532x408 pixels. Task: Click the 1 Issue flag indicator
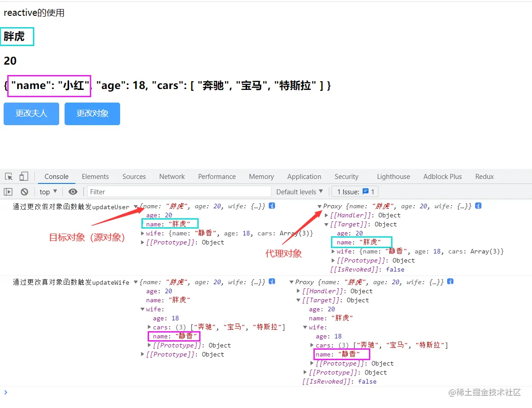click(355, 192)
